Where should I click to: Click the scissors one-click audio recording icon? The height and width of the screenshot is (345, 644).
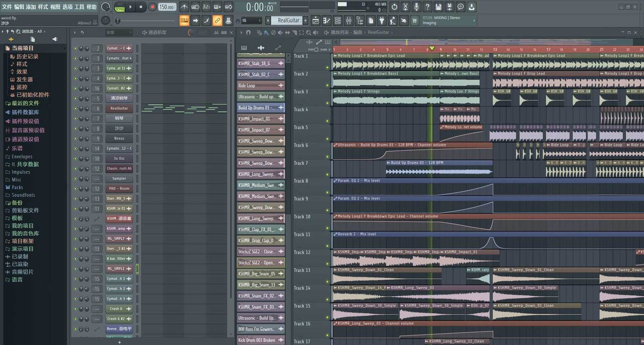(x=405, y=7)
